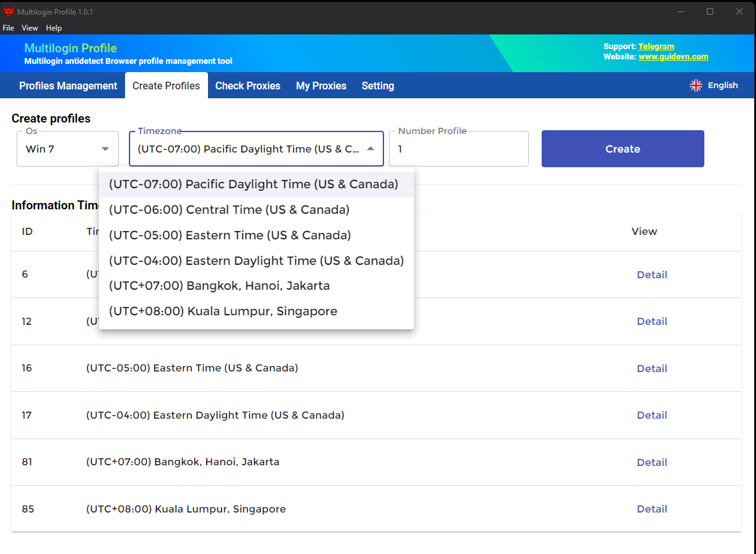The image size is (756, 554).
Task: Click the ID column header
Action: (27, 232)
